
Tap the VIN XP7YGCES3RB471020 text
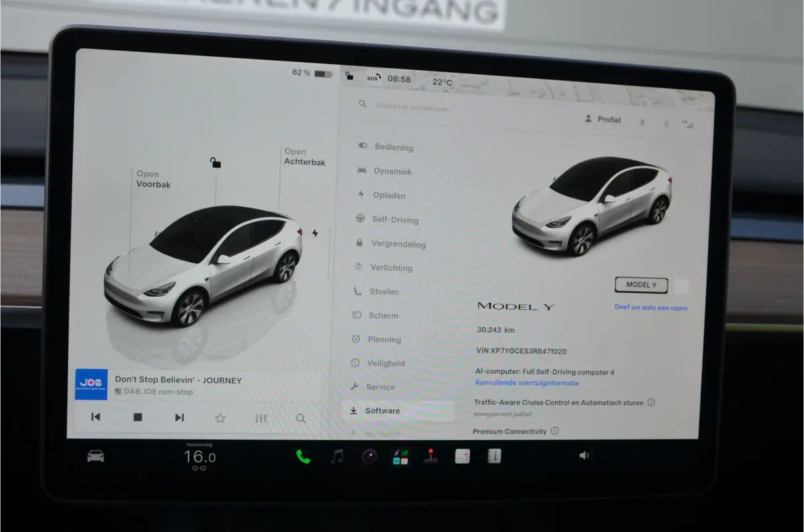click(x=521, y=351)
